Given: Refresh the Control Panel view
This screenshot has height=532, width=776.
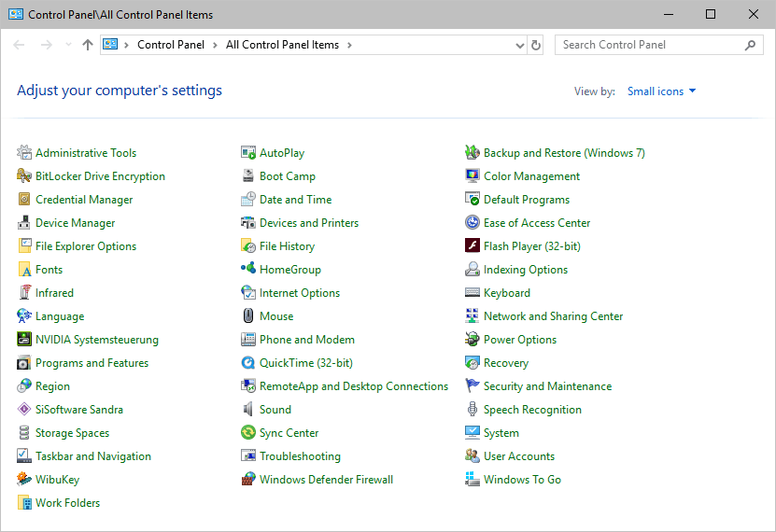Looking at the screenshot, I should coord(536,45).
